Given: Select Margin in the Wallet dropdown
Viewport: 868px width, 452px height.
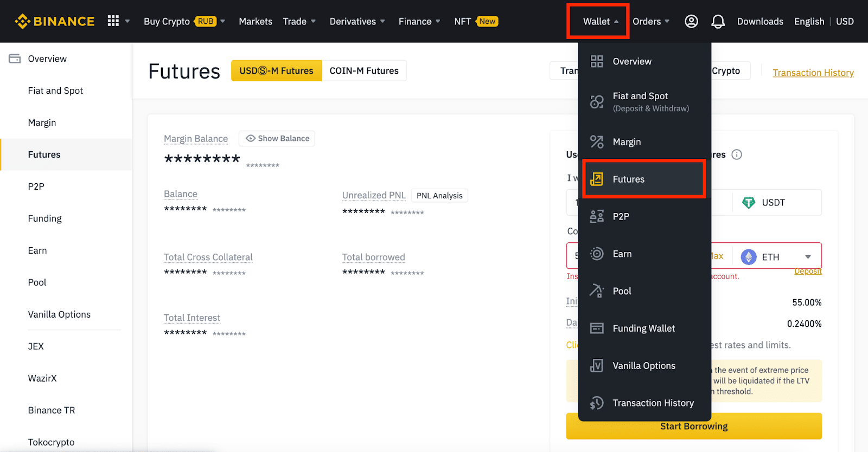Looking at the screenshot, I should 644,141.
